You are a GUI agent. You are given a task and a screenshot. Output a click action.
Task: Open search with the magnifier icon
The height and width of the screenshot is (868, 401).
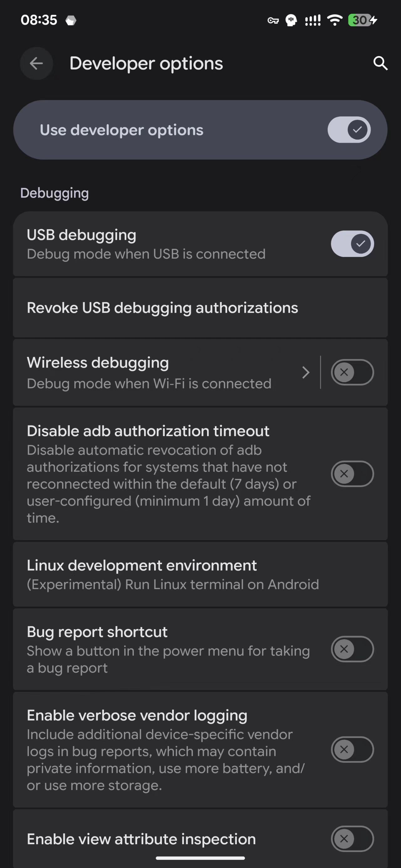pos(380,63)
